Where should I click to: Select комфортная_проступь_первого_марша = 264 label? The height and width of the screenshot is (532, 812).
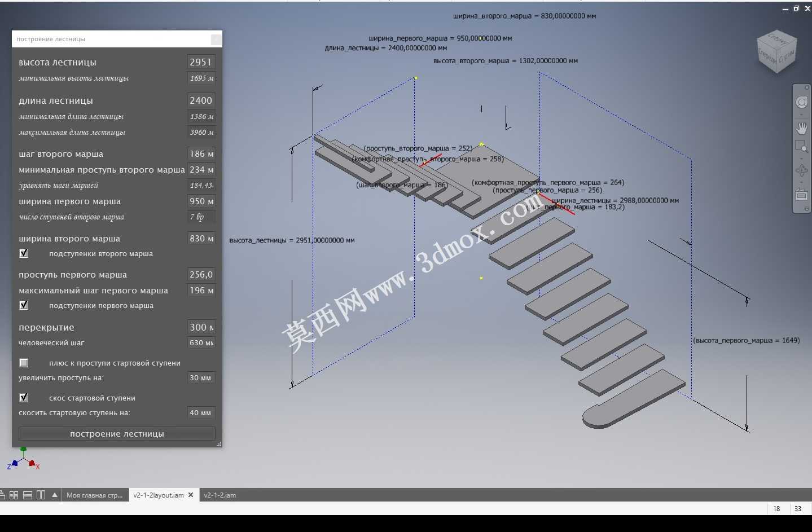(548, 182)
